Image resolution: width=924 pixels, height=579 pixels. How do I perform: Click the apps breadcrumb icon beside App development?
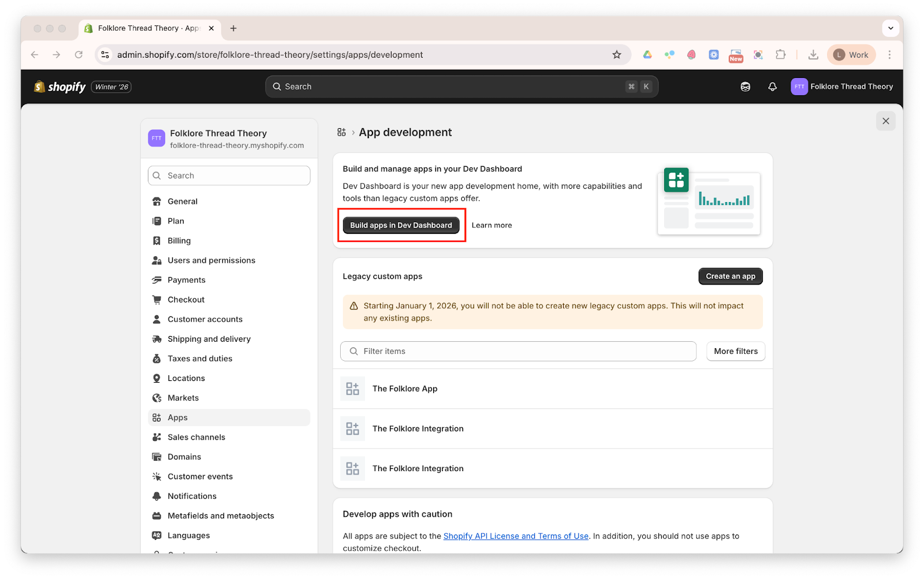[x=341, y=132]
